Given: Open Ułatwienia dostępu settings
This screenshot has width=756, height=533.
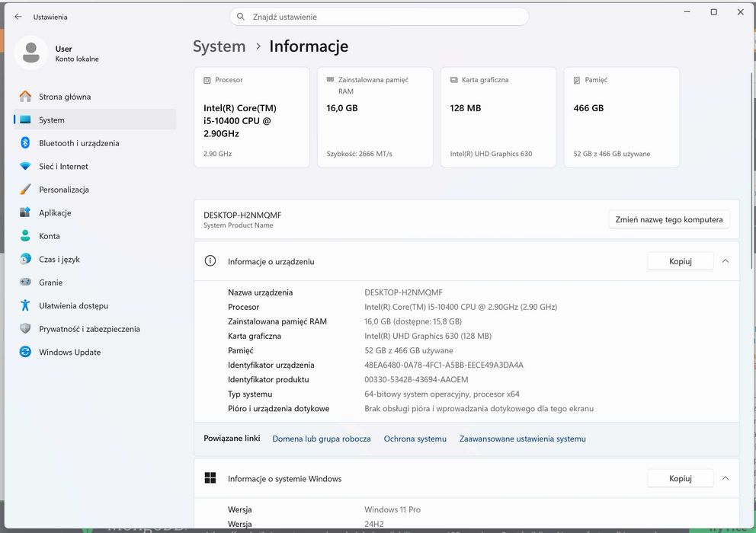Looking at the screenshot, I should coord(95,305).
